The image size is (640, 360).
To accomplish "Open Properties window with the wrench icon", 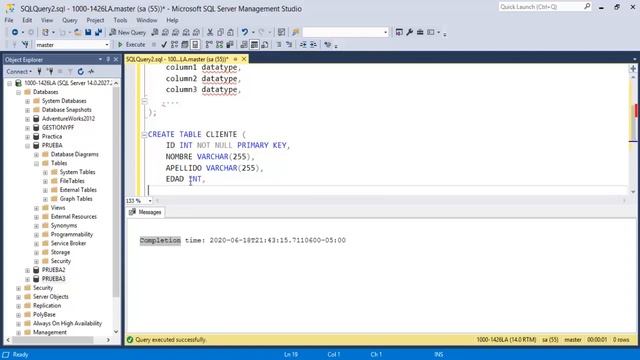I will [409, 32].
